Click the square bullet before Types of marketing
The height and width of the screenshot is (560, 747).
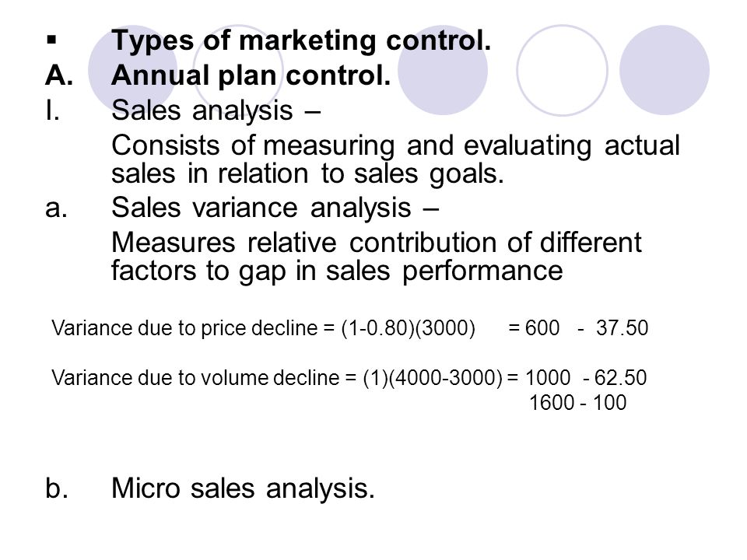point(51,40)
